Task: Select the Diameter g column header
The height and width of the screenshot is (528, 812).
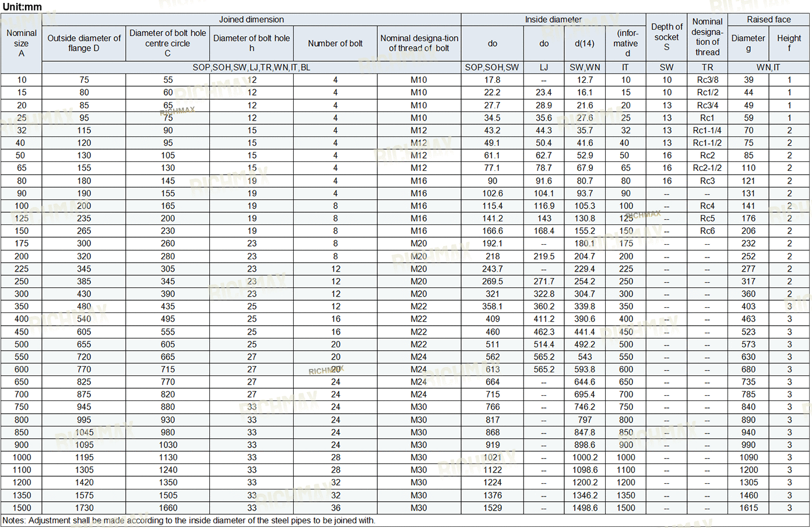Action: 748,43
